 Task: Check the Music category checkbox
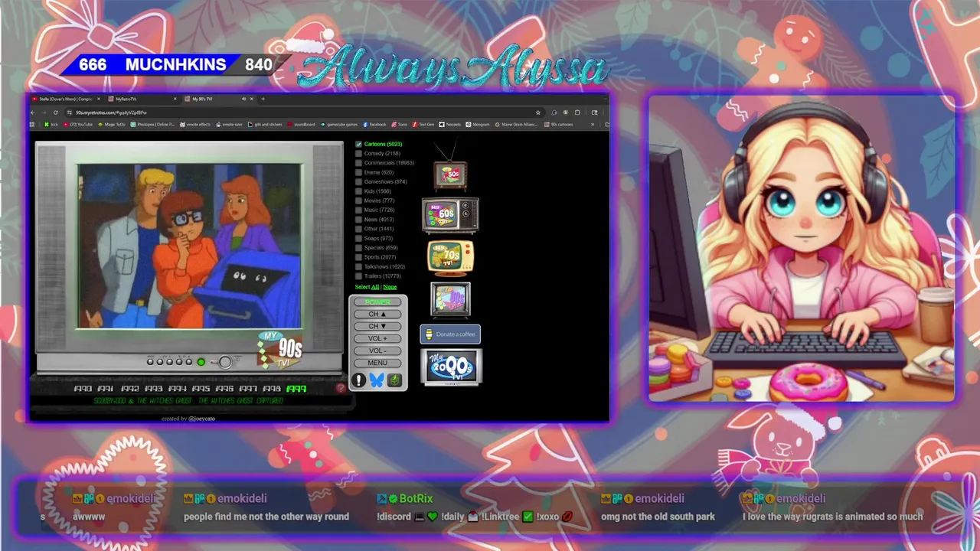pyautogui.click(x=358, y=210)
